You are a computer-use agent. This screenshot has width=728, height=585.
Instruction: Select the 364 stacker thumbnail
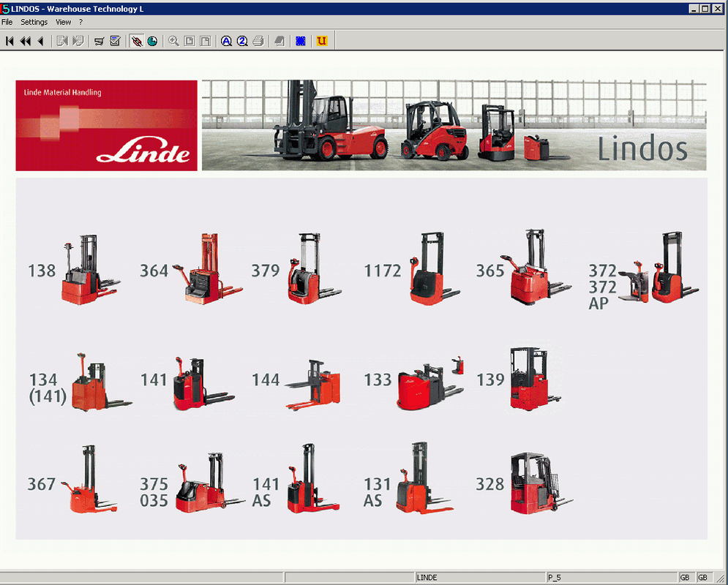(x=207, y=268)
